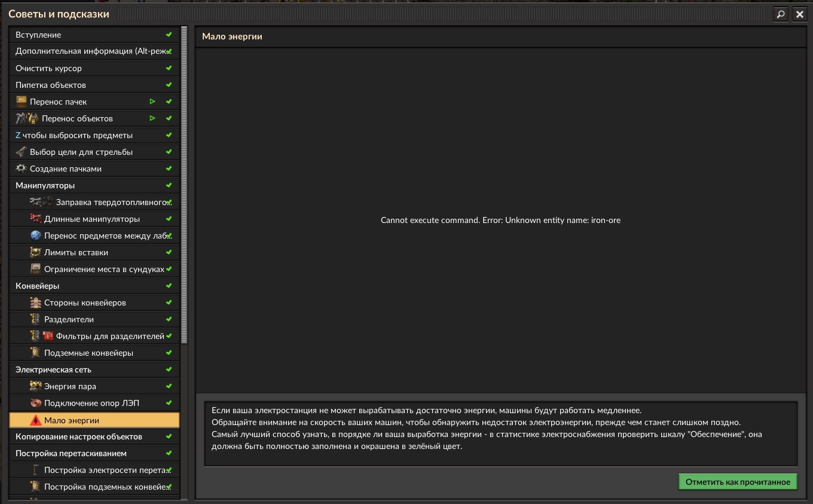Viewport: 813px width, 504px height.
Task: Select the Конвейеры category
Action: pyautogui.click(x=94, y=286)
